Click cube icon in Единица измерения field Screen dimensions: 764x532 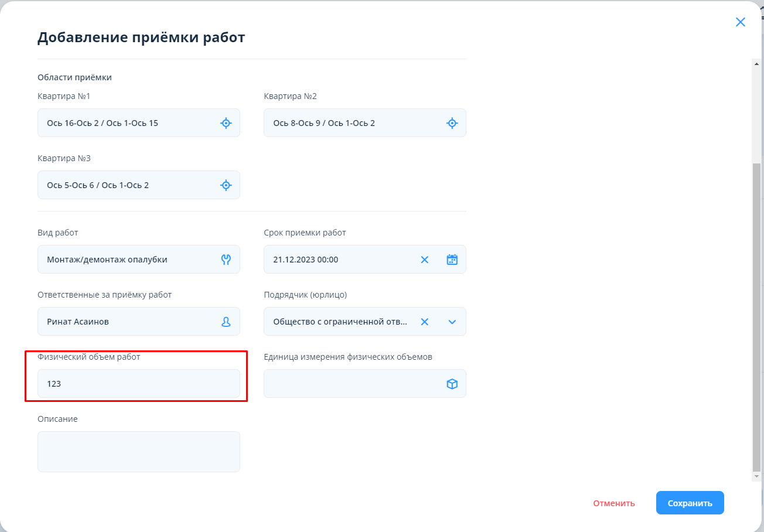[x=452, y=384]
